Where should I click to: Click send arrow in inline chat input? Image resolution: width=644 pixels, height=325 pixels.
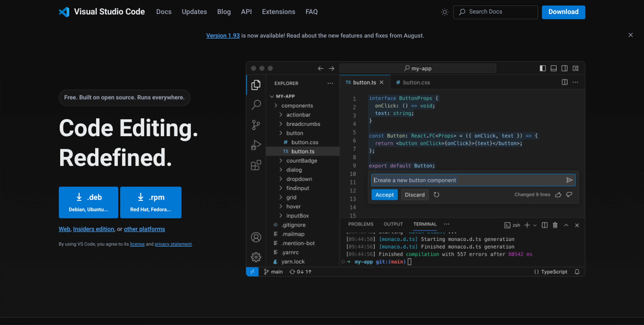click(x=569, y=180)
